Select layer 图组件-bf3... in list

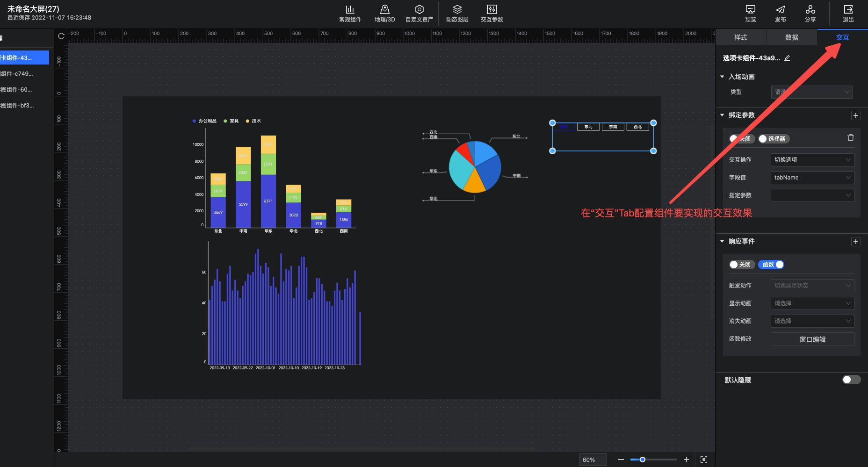point(24,106)
